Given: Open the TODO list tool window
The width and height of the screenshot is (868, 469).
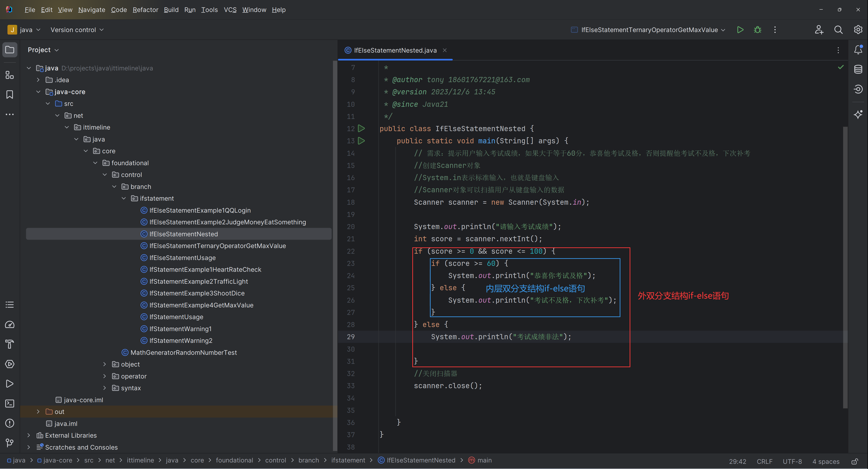Looking at the screenshot, I should [10, 305].
